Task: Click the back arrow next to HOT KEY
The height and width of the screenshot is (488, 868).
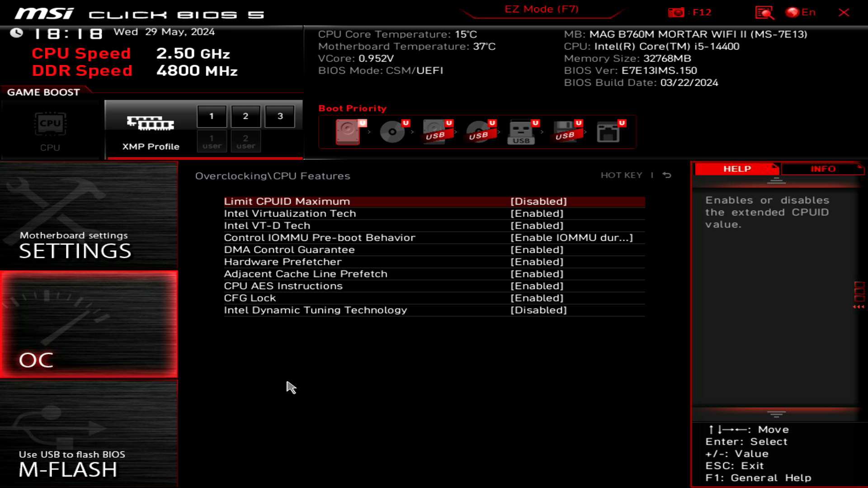Action: (x=667, y=175)
